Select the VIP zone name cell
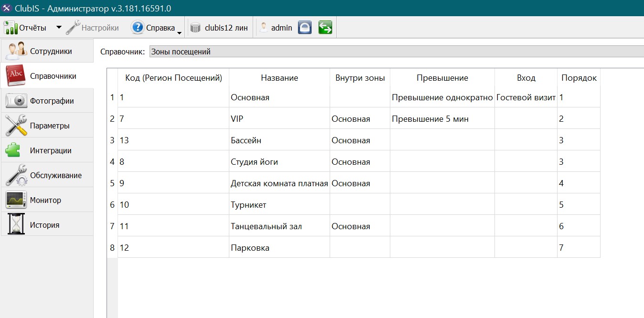The image size is (644, 318). [279, 119]
